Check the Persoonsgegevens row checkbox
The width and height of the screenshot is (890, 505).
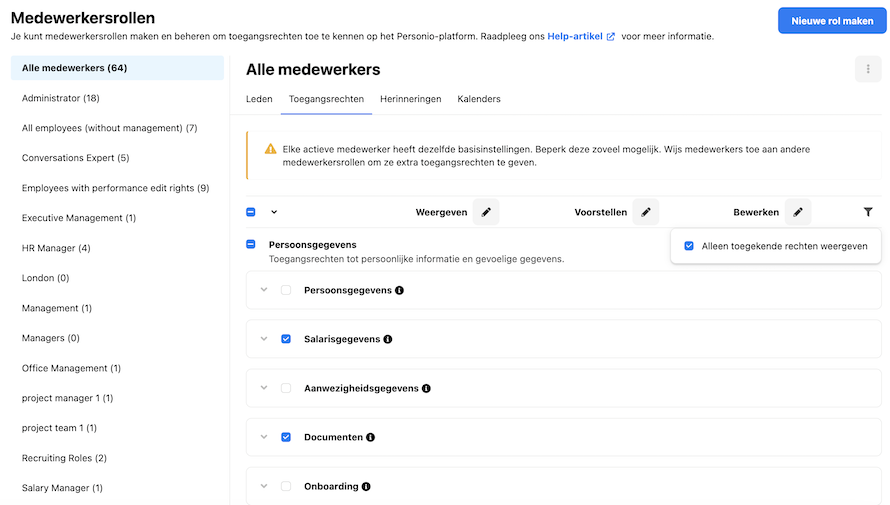pos(286,291)
